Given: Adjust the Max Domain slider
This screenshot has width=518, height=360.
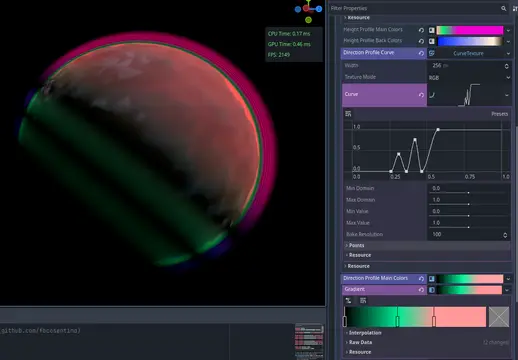Looking at the screenshot, I should coord(468,204).
